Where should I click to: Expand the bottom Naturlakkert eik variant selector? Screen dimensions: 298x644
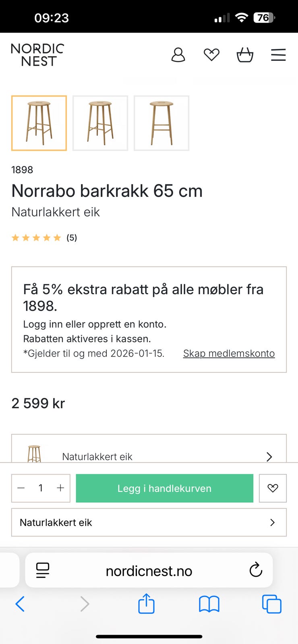(x=149, y=522)
